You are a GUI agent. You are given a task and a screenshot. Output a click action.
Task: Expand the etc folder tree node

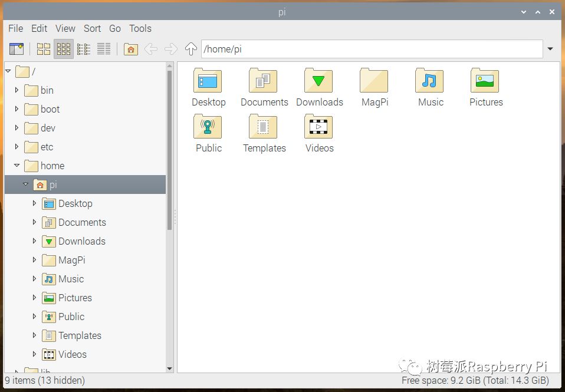pyautogui.click(x=17, y=147)
